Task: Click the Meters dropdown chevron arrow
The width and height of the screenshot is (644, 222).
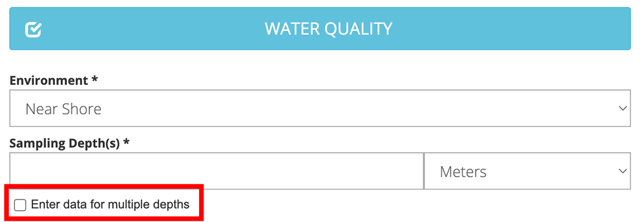Action: point(623,171)
